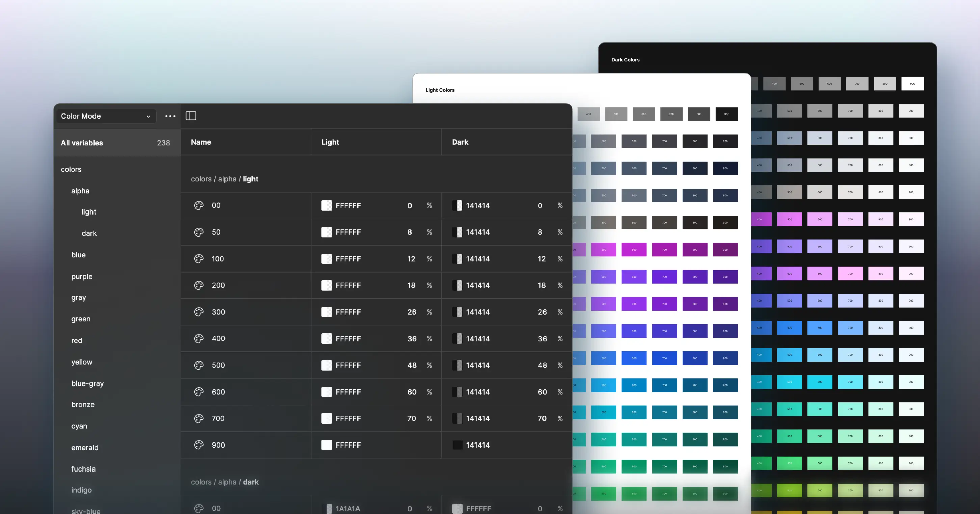Open Dark color swatch for variable 50
This screenshot has height=514, width=980.
tap(457, 232)
